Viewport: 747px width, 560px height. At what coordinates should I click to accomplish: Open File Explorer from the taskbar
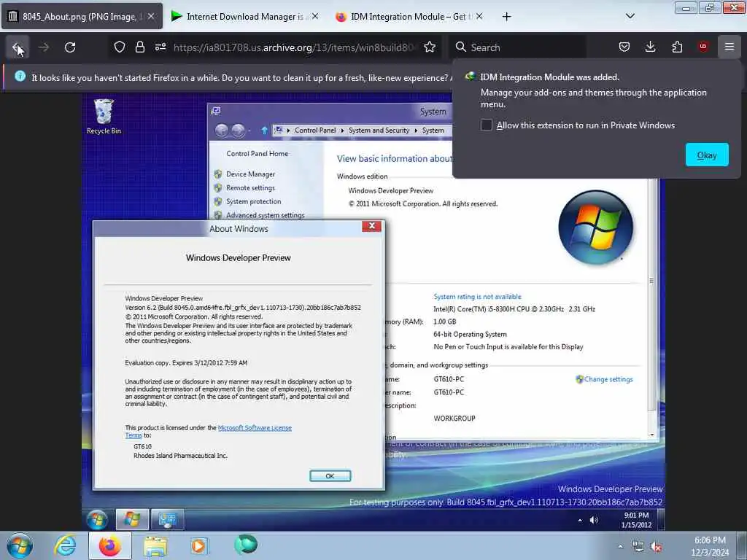pyautogui.click(x=155, y=546)
